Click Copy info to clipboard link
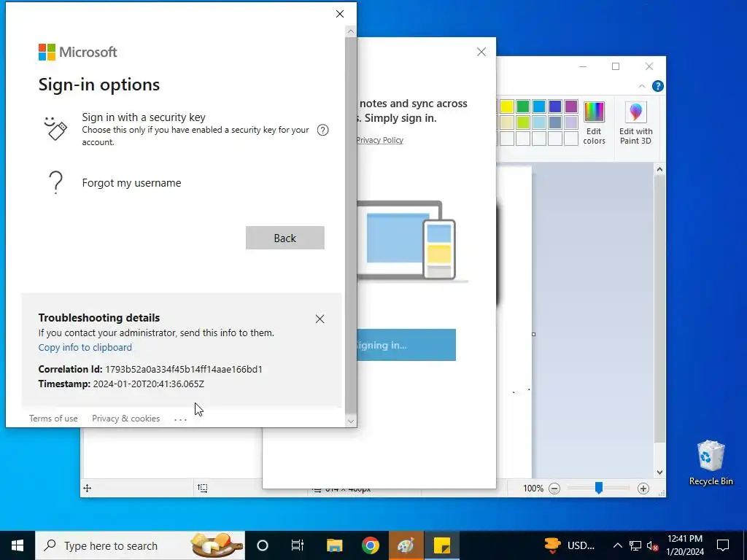747x560 pixels. [x=85, y=348]
